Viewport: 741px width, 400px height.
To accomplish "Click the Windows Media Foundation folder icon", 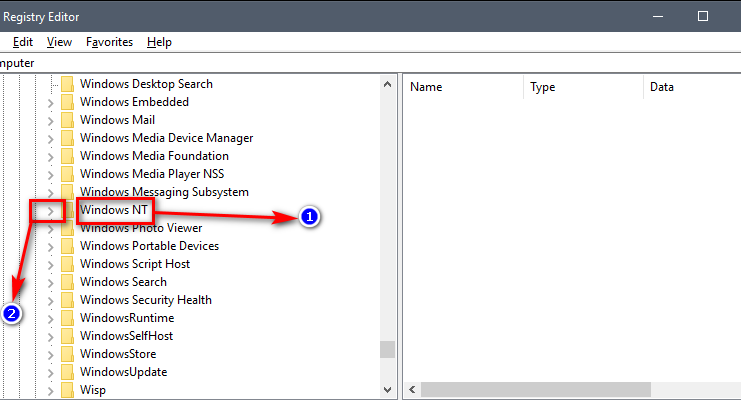I will point(68,156).
